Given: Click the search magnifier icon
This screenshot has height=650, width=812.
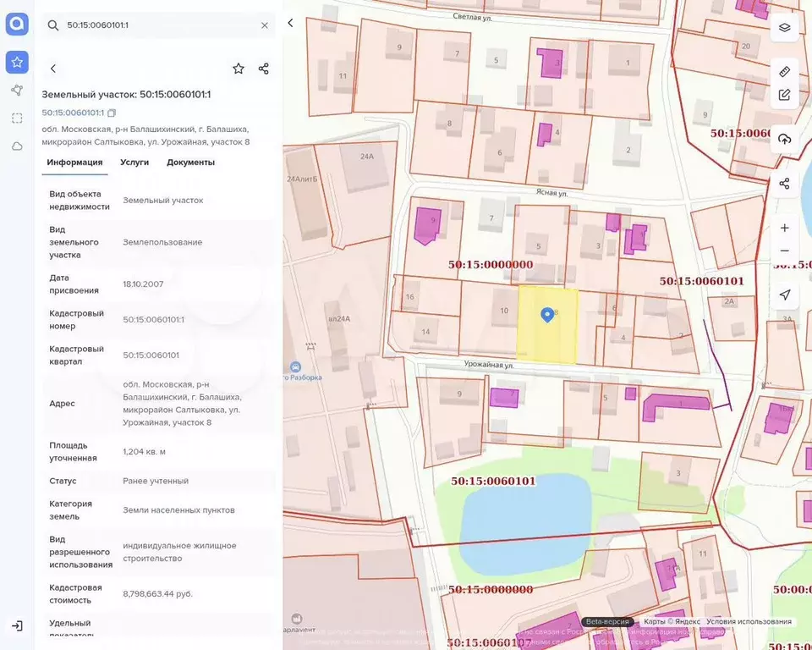Looking at the screenshot, I should (52, 25).
